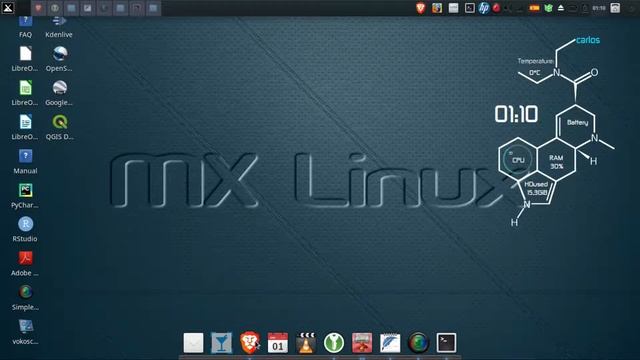640x360 pixels.
Task: Launch the Simple... screen recorder desktop icon
Action: pos(25,298)
